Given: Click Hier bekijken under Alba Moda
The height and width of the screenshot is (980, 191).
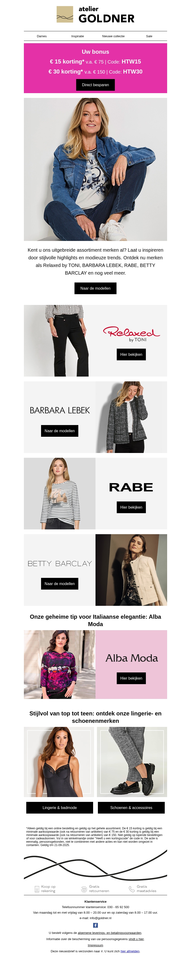Looking at the screenshot, I should [131, 678].
